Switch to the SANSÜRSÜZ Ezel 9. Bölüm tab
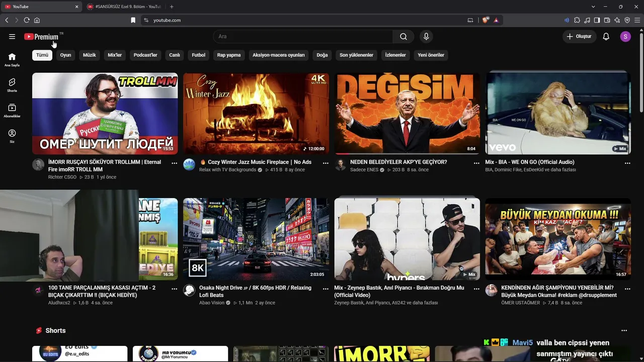 coord(123,7)
